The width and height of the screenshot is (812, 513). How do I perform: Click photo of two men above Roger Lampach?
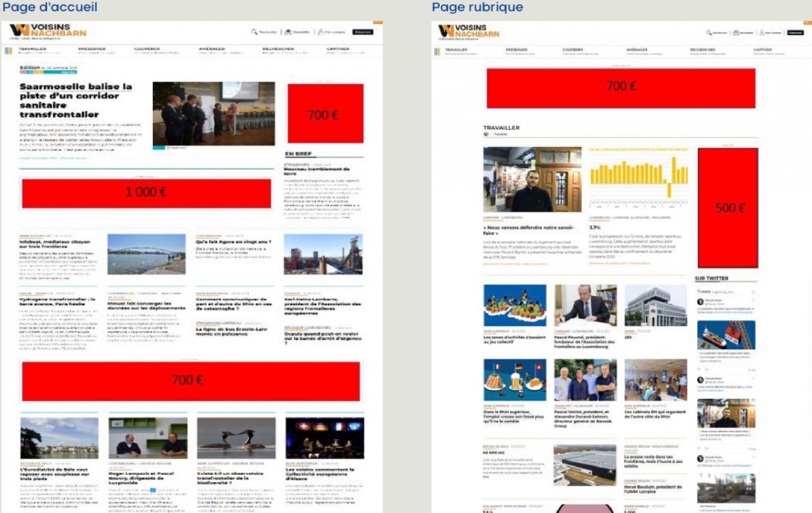(x=147, y=438)
